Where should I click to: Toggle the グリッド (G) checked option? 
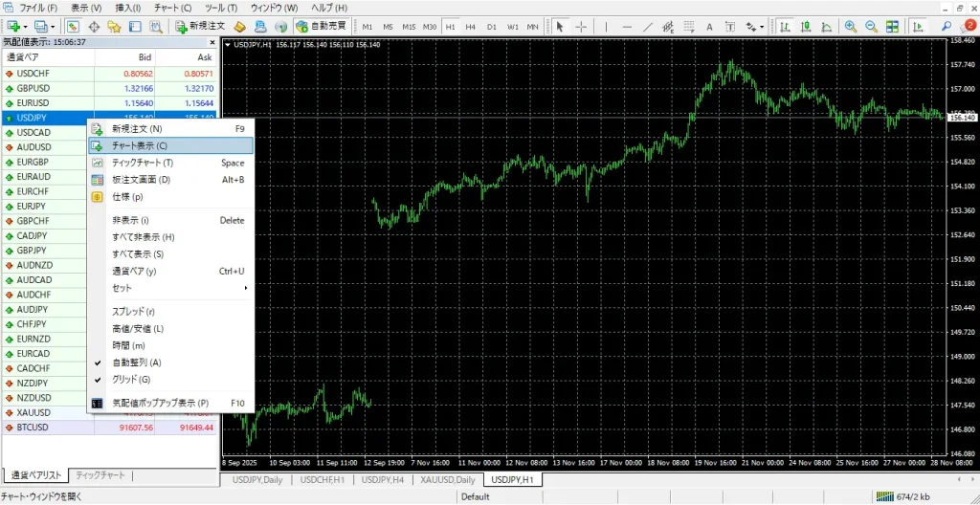point(131,380)
